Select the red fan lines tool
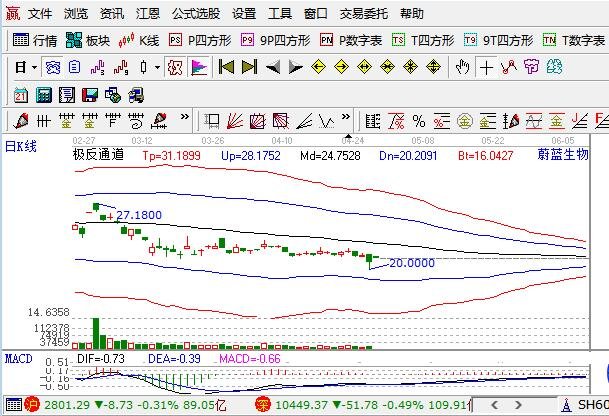Screen dimensions: 609x416 click(x=235, y=121)
